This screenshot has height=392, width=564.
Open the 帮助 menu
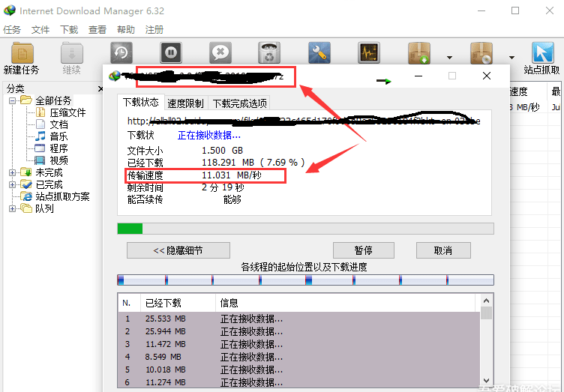pyautogui.click(x=125, y=29)
